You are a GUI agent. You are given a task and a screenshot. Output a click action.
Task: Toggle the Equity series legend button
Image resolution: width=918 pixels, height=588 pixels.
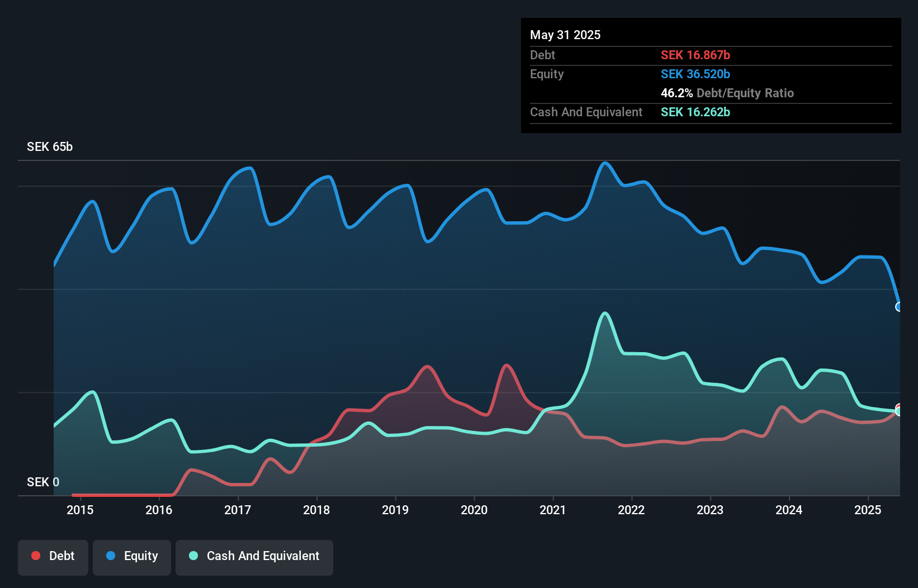132,557
